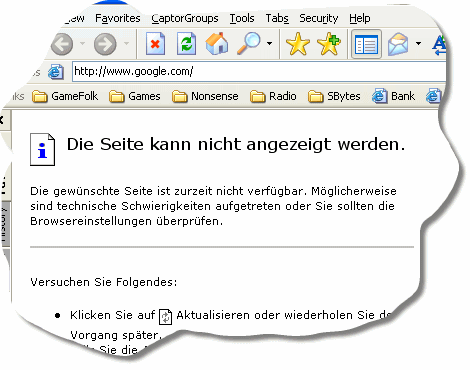
Task: Click the heading 'Die Seite kann nicht angezeigt werden.'
Action: pos(236,144)
